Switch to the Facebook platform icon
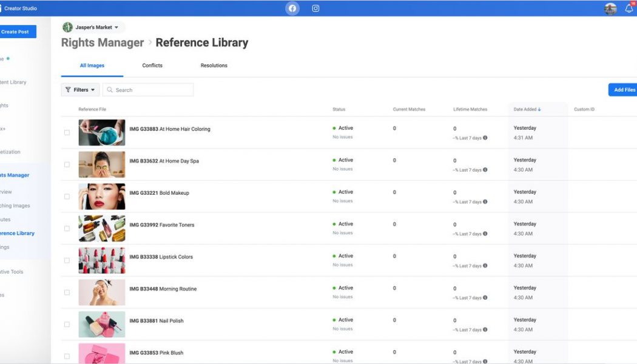The height and width of the screenshot is (364, 637). pos(292,8)
